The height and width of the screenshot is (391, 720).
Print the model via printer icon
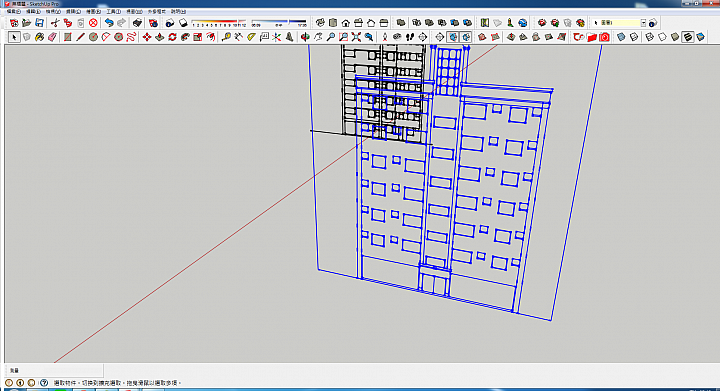point(137,23)
